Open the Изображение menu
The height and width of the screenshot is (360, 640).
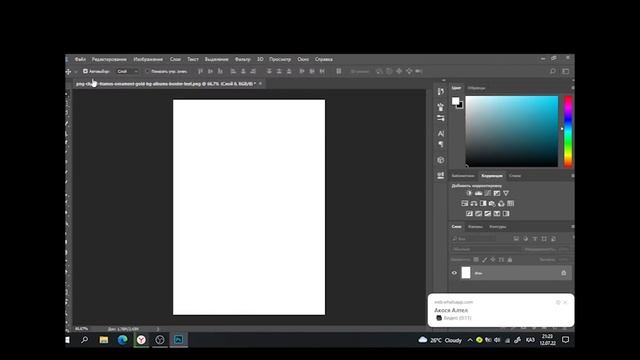[x=148, y=59]
